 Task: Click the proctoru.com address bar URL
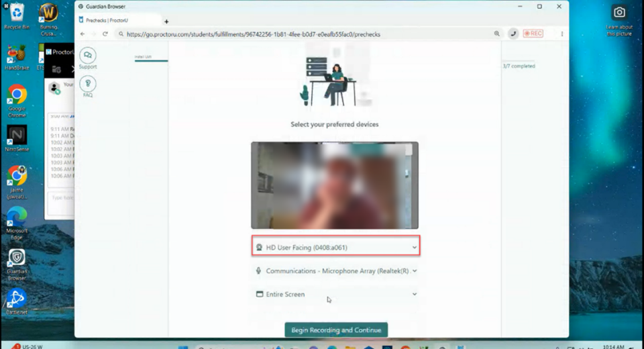click(254, 34)
